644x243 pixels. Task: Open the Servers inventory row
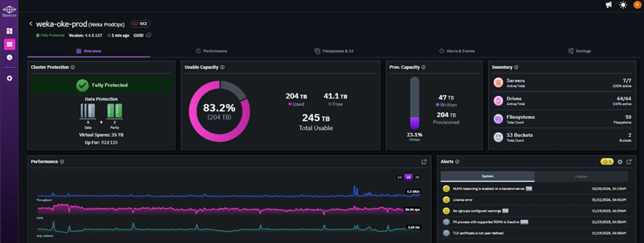pos(562,83)
